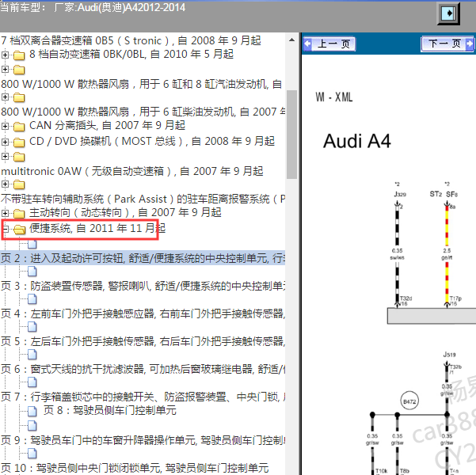Select 800 W/1000 W 散热器风扇 6 缸和 8 缸汽油发动机
The height and width of the screenshot is (475, 476).
point(142,84)
